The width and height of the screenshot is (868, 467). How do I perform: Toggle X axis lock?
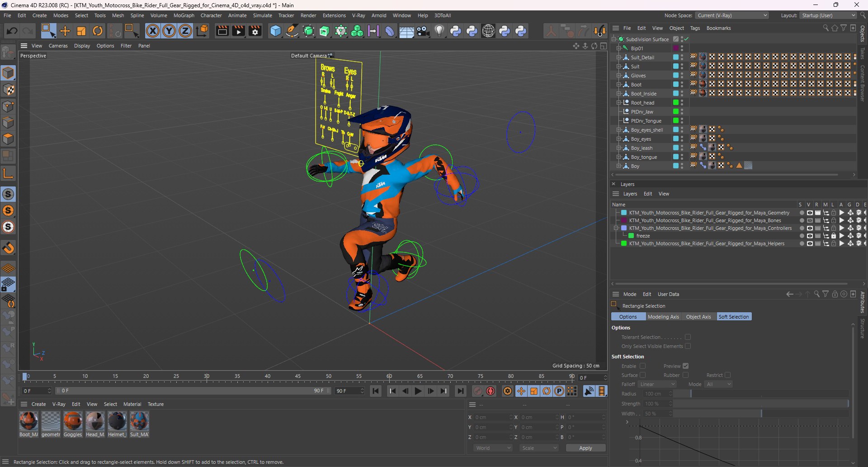click(153, 31)
